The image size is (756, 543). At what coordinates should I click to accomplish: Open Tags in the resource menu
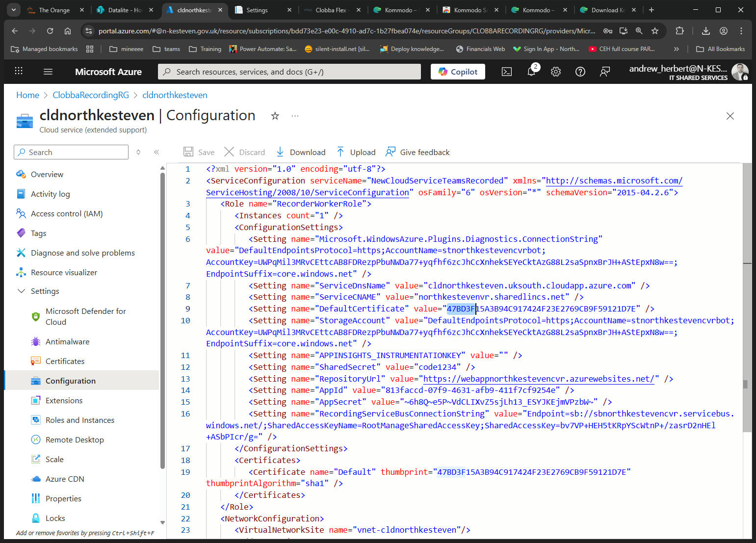coord(38,233)
